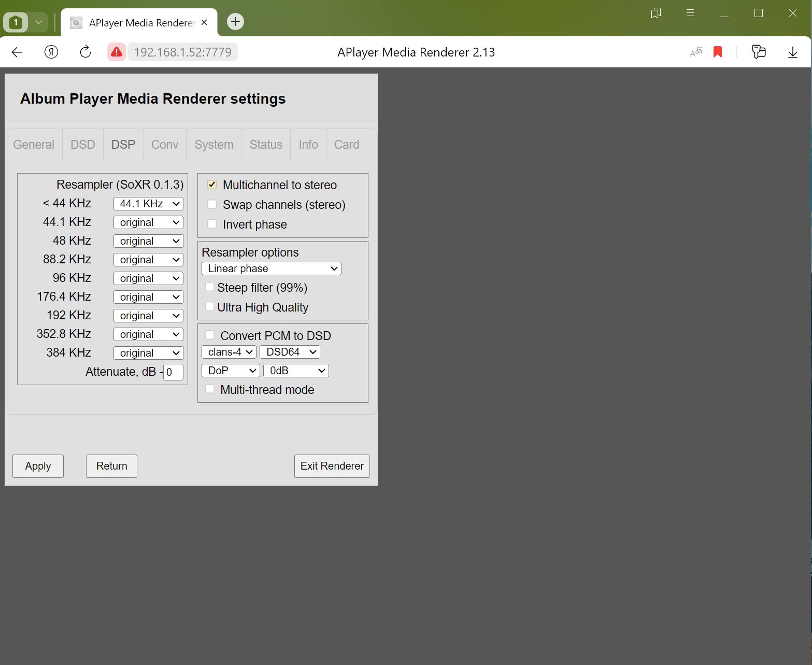Reload the page with refresh icon
Image resolution: width=812 pixels, height=665 pixels.
coord(85,52)
